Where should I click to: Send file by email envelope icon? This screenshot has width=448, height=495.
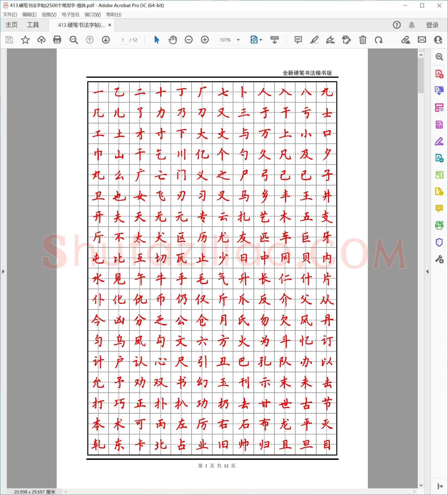tap(422, 40)
